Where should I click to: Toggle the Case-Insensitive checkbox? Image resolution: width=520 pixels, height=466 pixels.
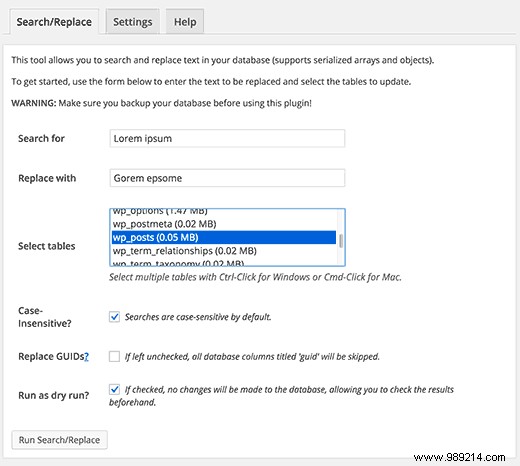coord(114,317)
